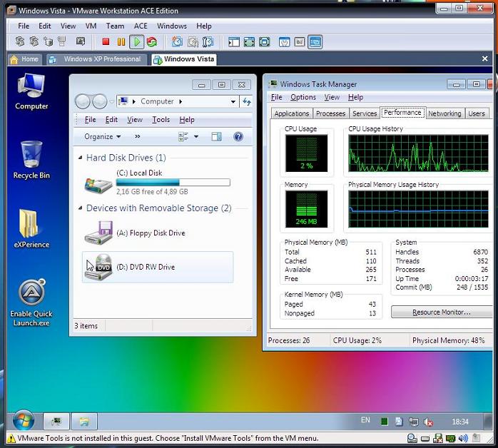The width and height of the screenshot is (498, 448).
Task: Open the Organize dropdown
Action: click(102, 136)
